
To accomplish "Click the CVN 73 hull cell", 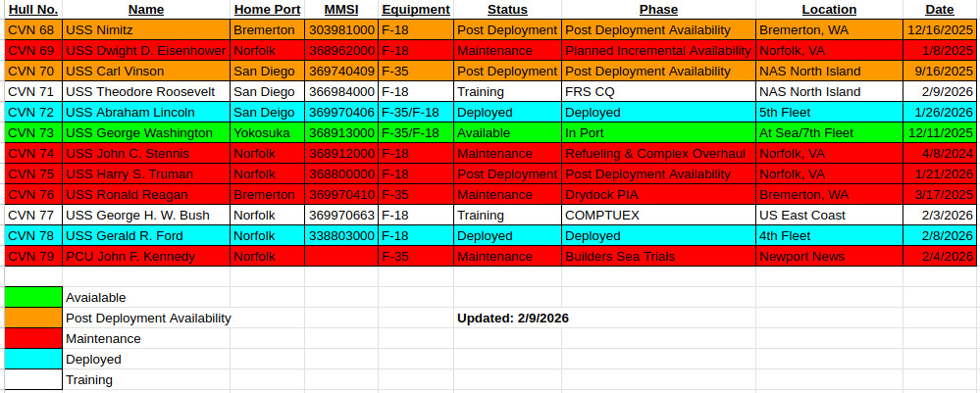I will tap(33, 133).
